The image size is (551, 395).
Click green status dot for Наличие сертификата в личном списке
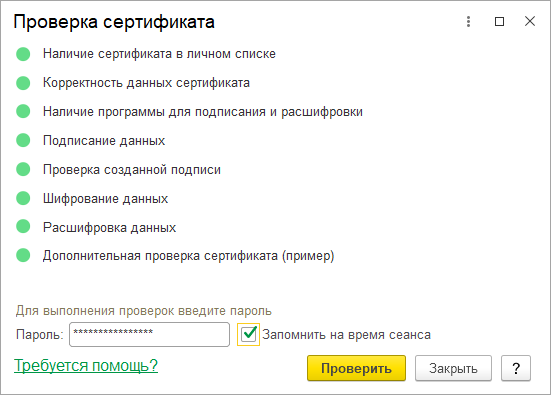click(23, 54)
